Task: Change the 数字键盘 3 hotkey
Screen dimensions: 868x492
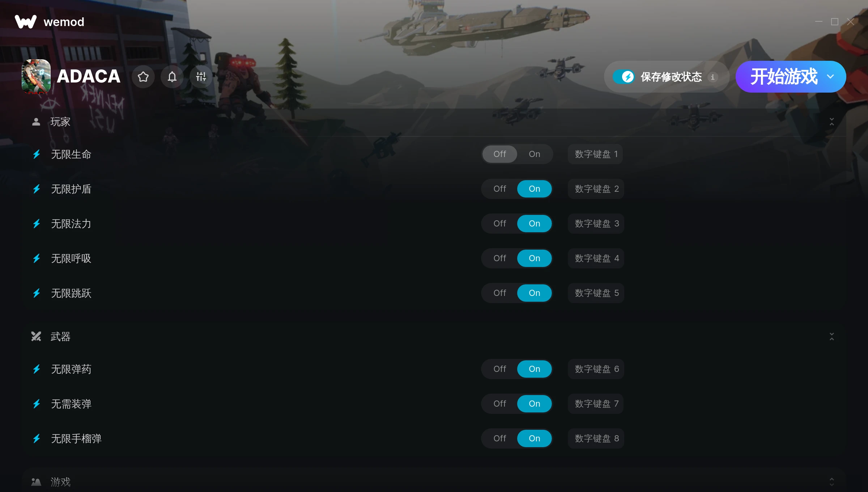Action: pyautogui.click(x=596, y=224)
